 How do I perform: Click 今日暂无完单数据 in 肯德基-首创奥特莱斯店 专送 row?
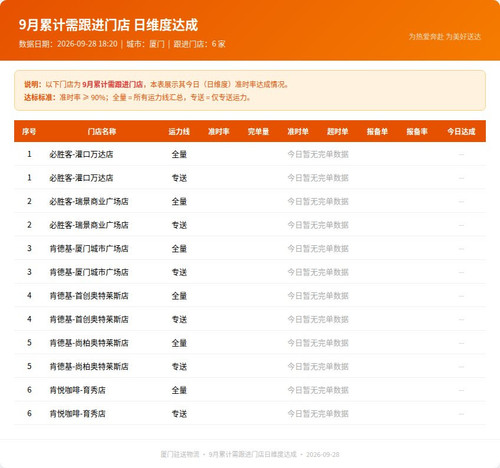point(318,320)
